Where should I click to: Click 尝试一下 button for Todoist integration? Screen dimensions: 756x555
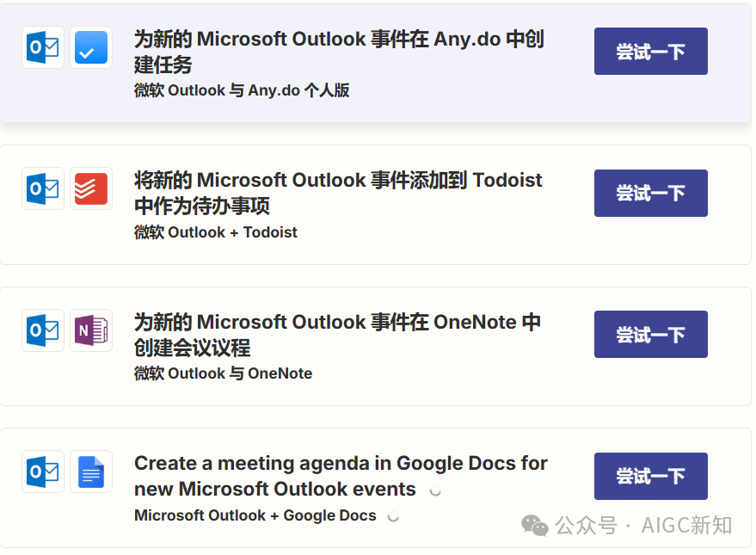pos(650,193)
